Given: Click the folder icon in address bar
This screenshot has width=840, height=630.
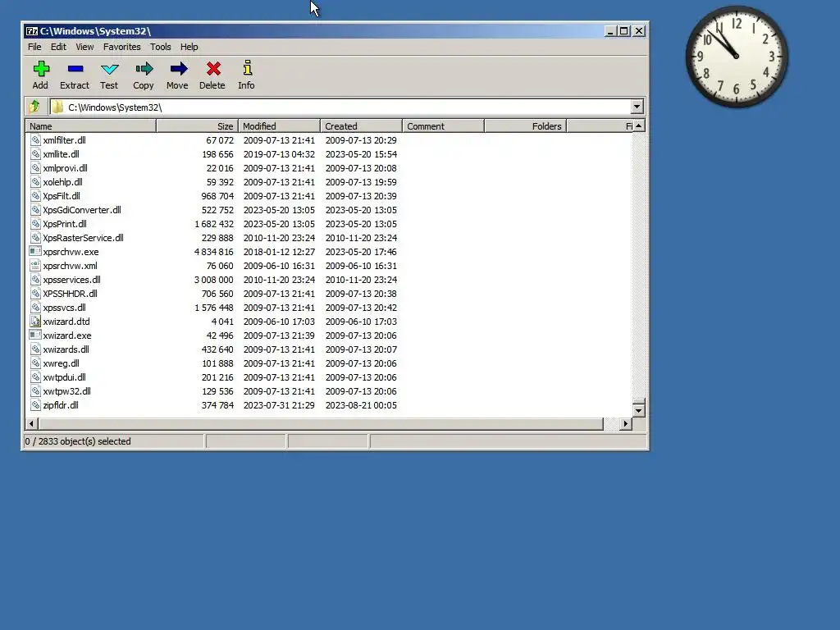Looking at the screenshot, I should tap(58, 107).
